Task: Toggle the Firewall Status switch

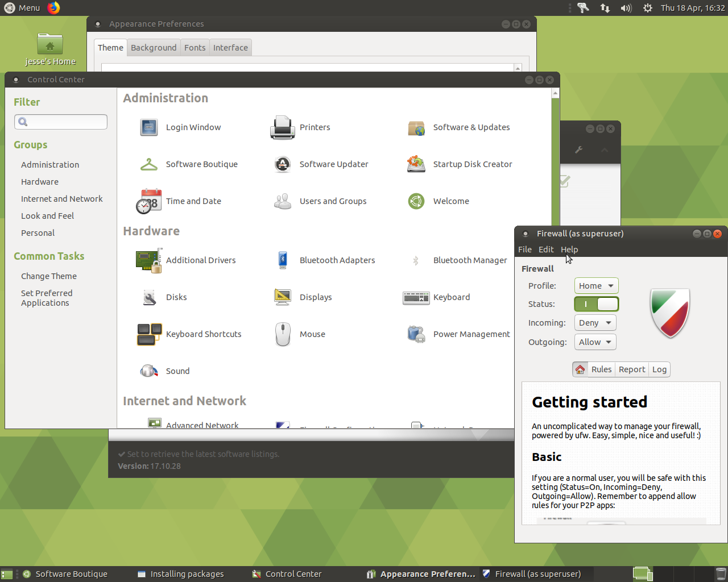Action: (597, 304)
